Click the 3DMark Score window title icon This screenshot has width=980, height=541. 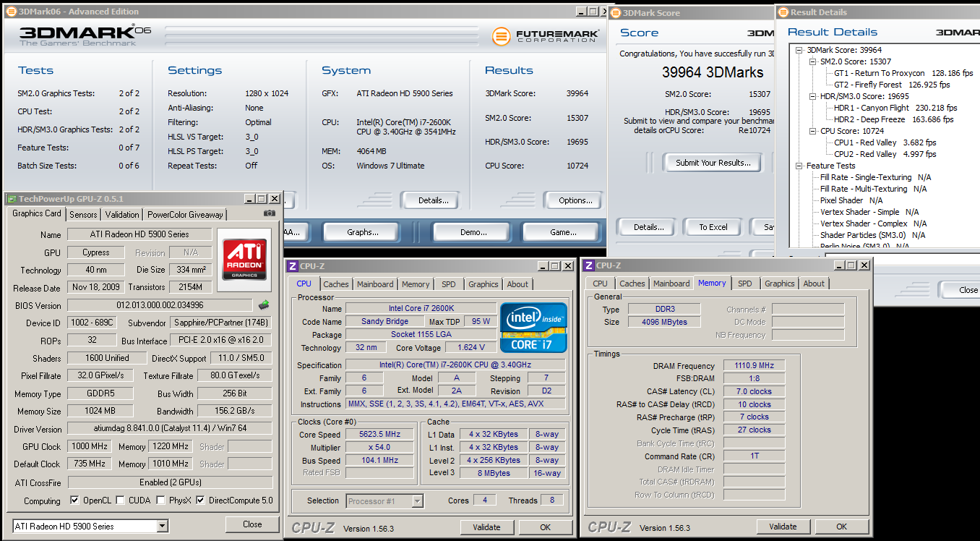pyautogui.click(x=616, y=12)
